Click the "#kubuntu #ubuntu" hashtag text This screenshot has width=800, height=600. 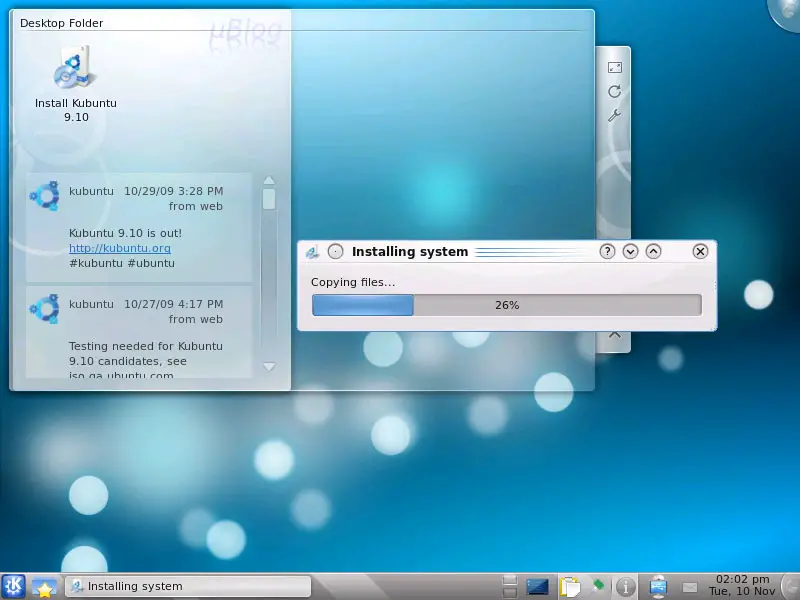(121, 263)
